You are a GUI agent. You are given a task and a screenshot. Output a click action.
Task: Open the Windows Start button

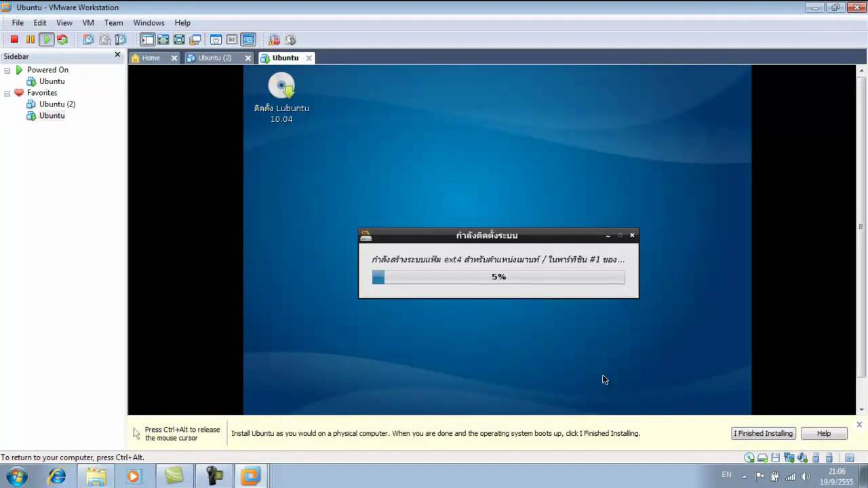(x=16, y=476)
